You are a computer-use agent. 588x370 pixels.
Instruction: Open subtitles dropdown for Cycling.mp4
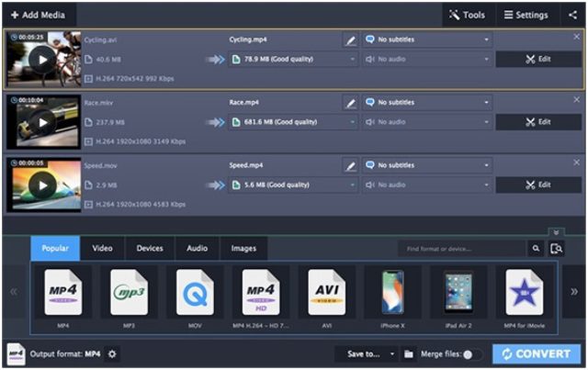tap(427, 39)
